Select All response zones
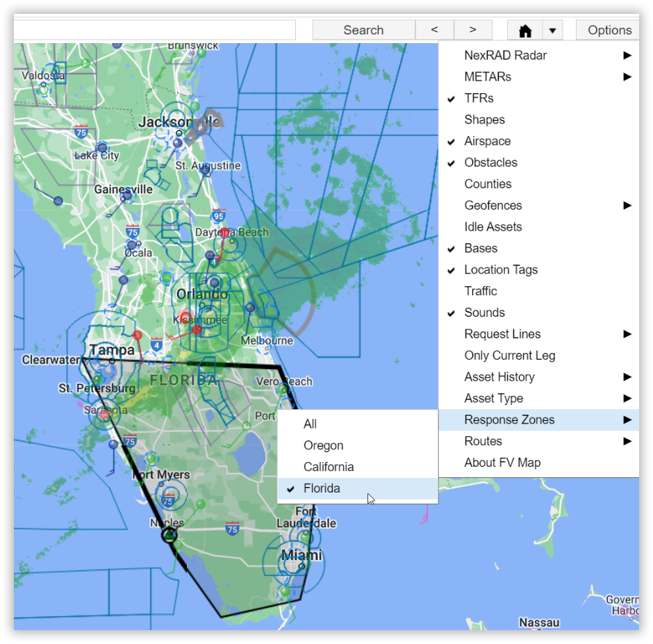 point(358,424)
